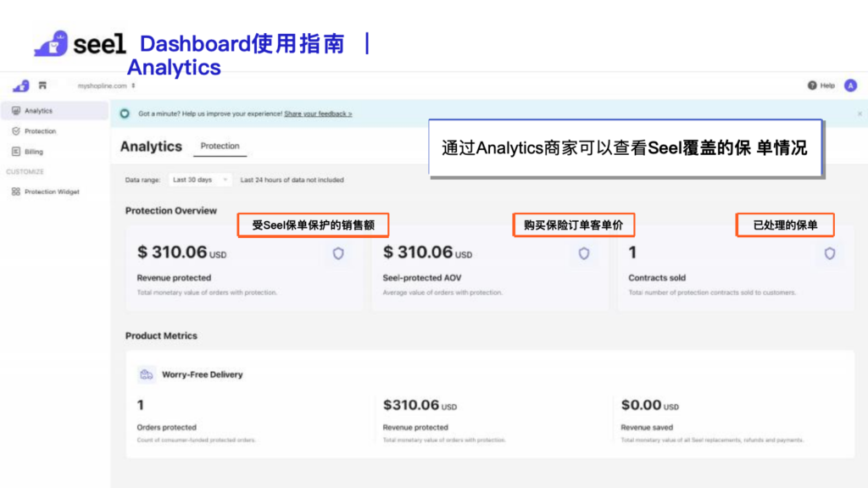Click shield icon on Revenue protected card

[x=338, y=253]
